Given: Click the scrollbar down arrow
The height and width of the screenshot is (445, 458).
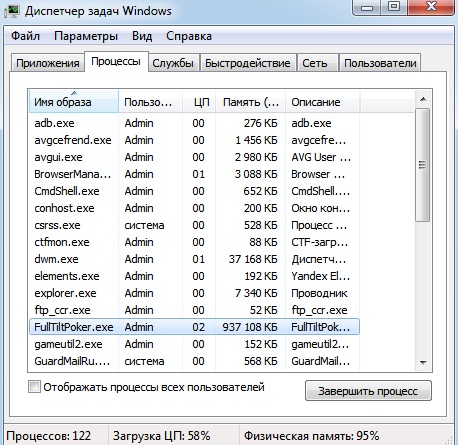Looking at the screenshot, I should [423, 362].
